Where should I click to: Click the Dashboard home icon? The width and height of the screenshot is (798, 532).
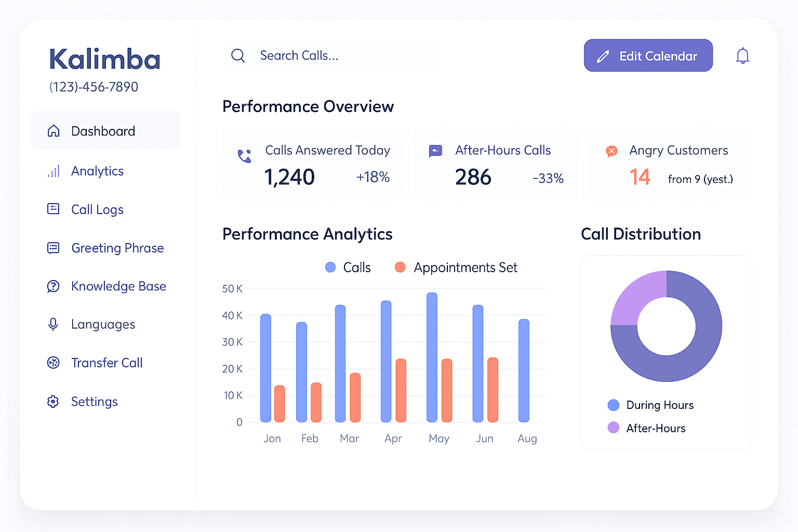click(x=54, y=131)
